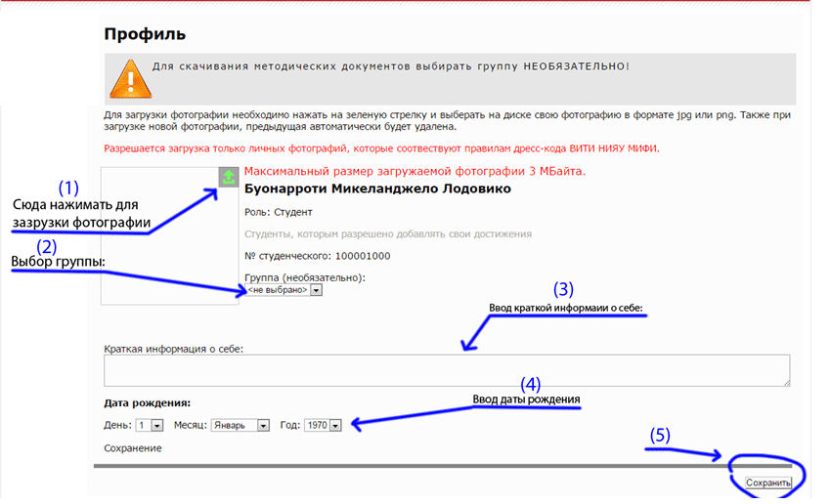831x504 pixels.
Task: Click the student number "100001000" line
Action: [317, 256]
